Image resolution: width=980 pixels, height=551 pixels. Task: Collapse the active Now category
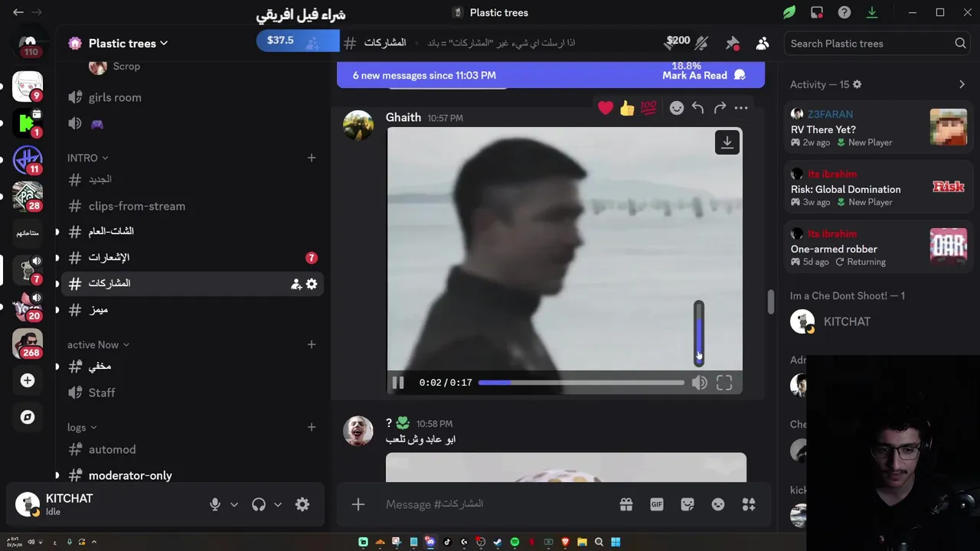(x=98, y=344)
